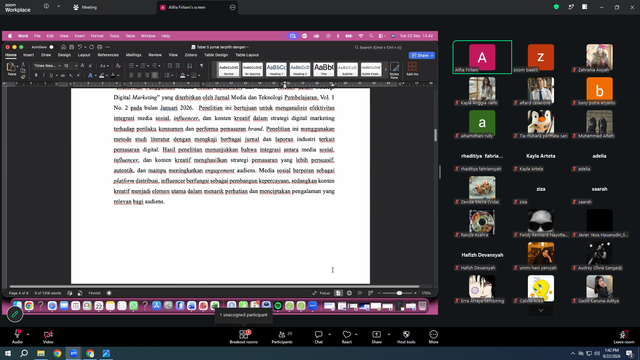Open Host tools shield icon
The image size is (640, 360).
coord(406,337)
